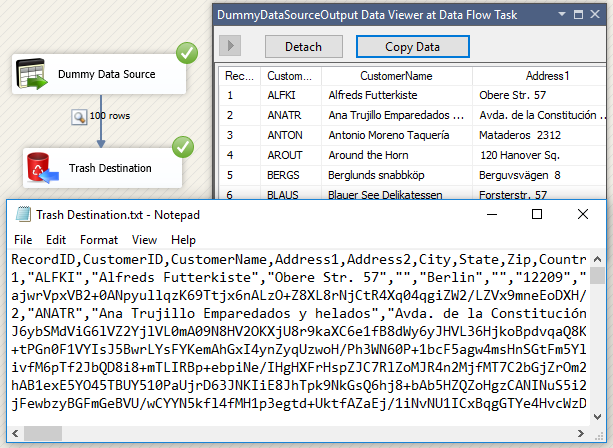This screenshot has height=448, width=613.
Task: Click the CustomerName column header
Action: [397, 76]
